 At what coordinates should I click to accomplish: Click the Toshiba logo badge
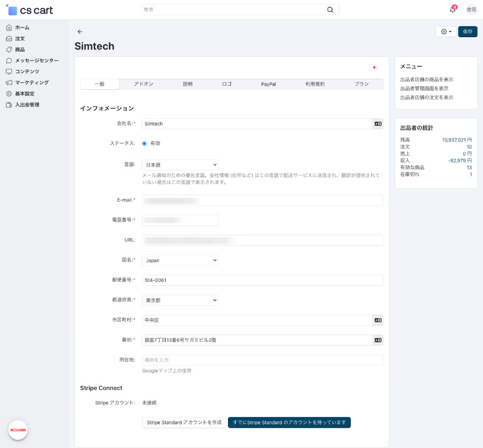(x=18, y=430)
